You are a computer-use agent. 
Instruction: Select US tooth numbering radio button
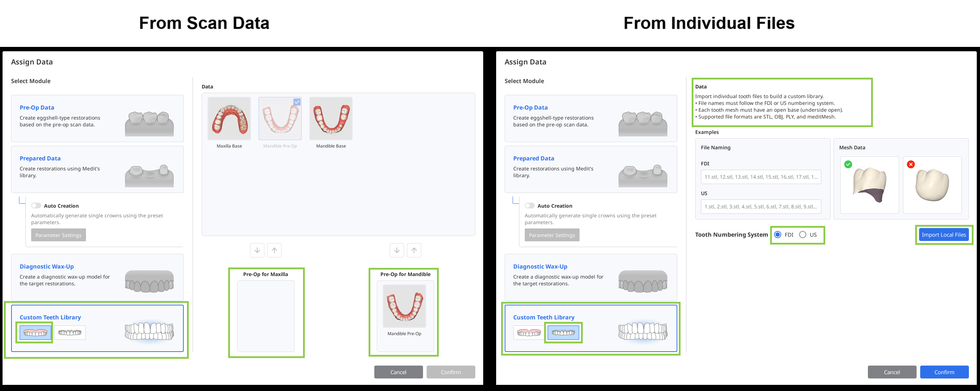803,235
